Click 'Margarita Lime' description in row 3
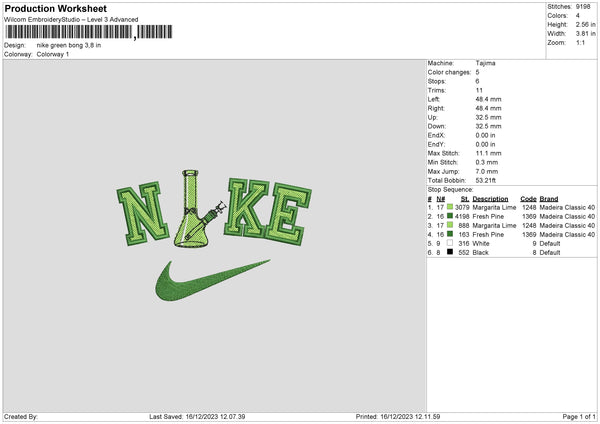Viewport: 600px width, 424px height. 494,225
